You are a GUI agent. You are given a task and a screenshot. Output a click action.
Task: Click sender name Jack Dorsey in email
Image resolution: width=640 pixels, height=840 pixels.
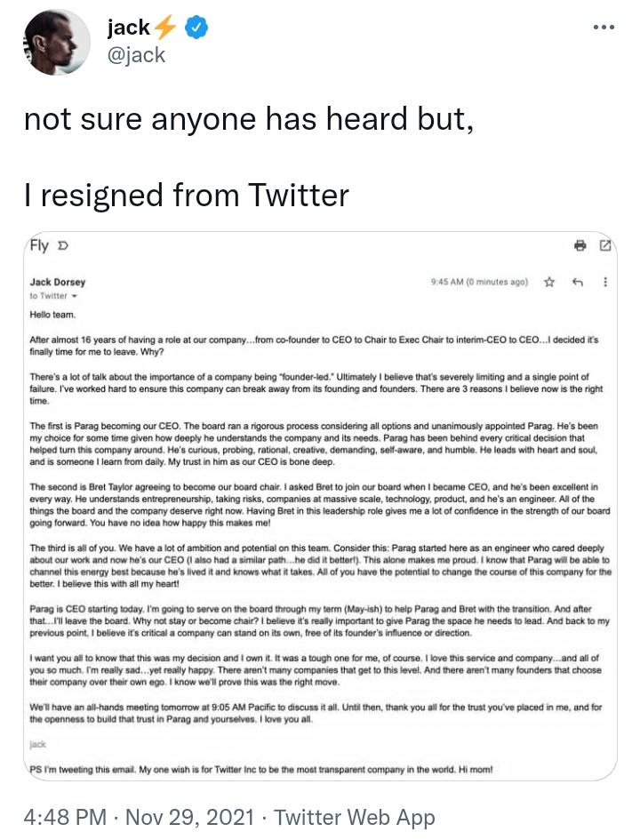tap(58, 282)
